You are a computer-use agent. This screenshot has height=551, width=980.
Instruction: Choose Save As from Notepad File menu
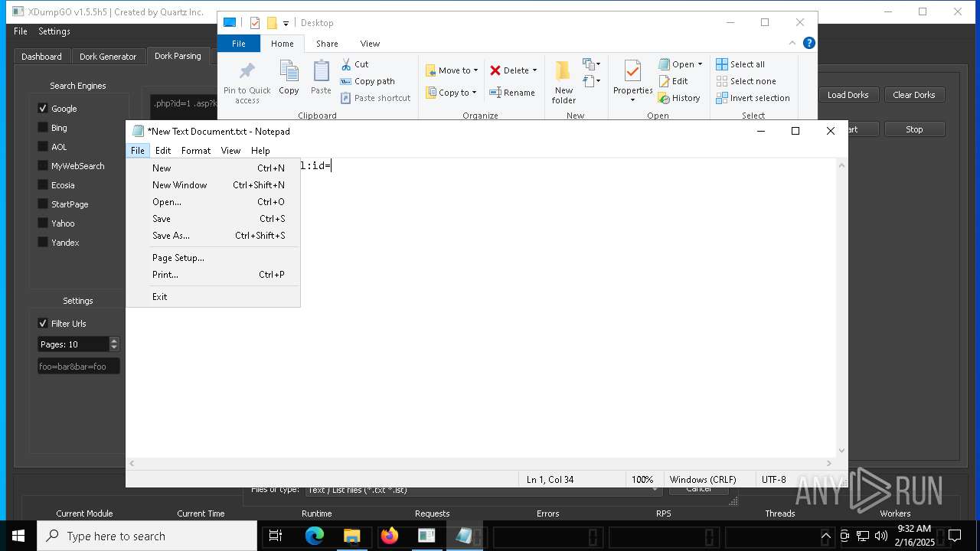213,236
